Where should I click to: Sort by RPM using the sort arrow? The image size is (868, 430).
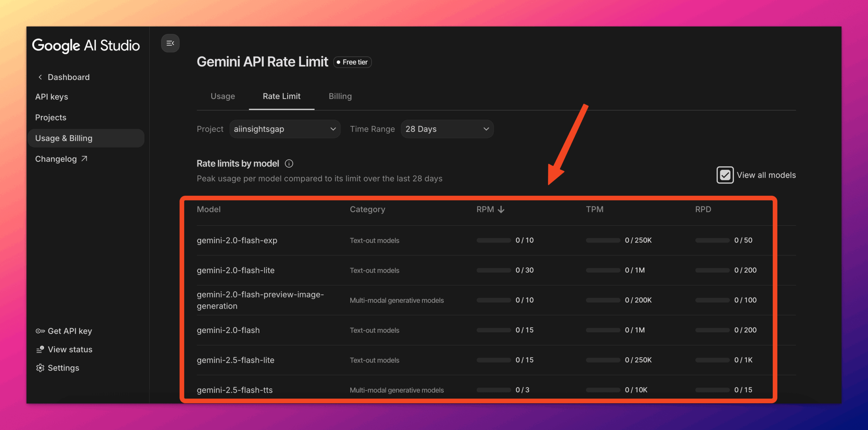501,209
